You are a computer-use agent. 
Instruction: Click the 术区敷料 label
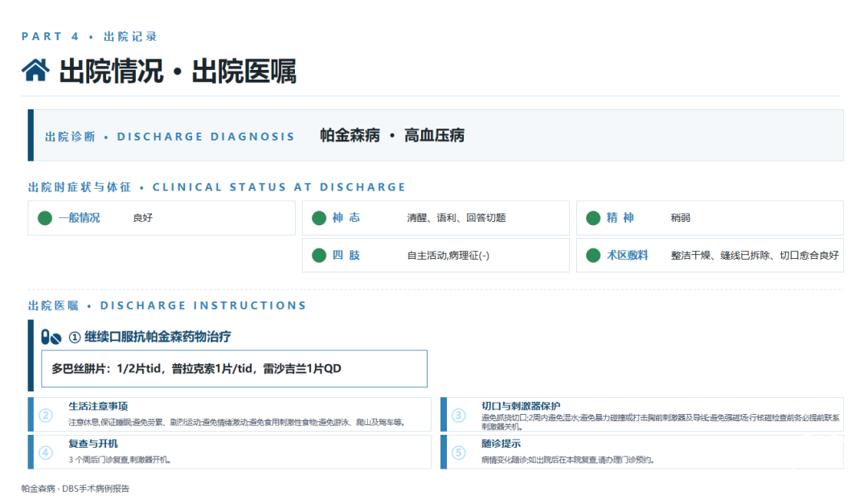pos(627,256)
